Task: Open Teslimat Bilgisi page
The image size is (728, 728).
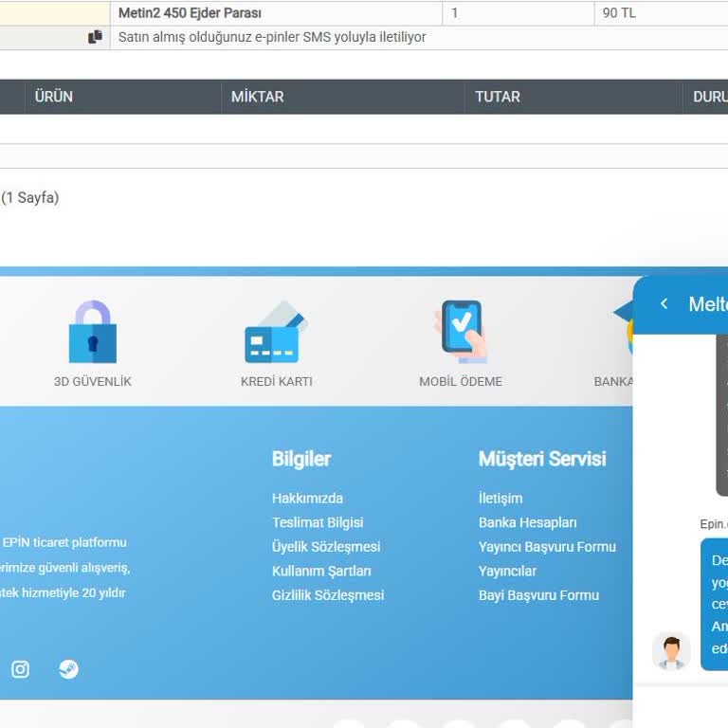Action: coord(318,522)
